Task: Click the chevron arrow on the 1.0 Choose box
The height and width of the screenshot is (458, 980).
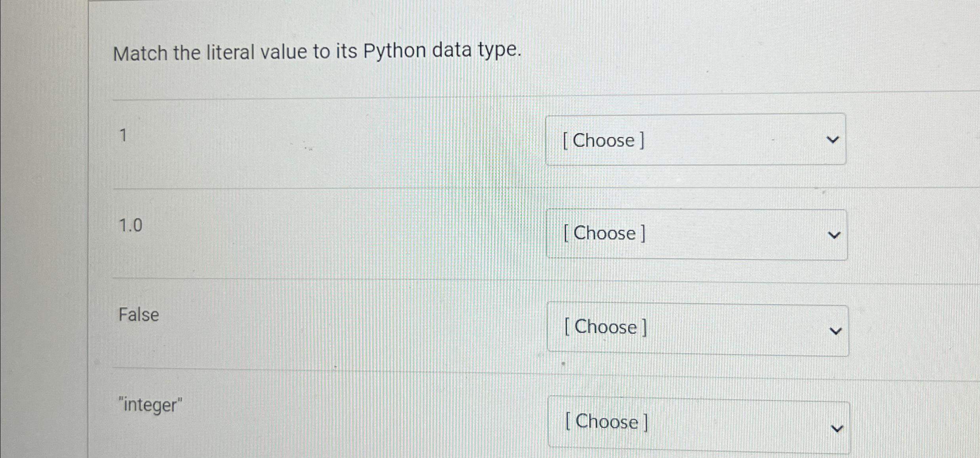Action: click(835, 236)
